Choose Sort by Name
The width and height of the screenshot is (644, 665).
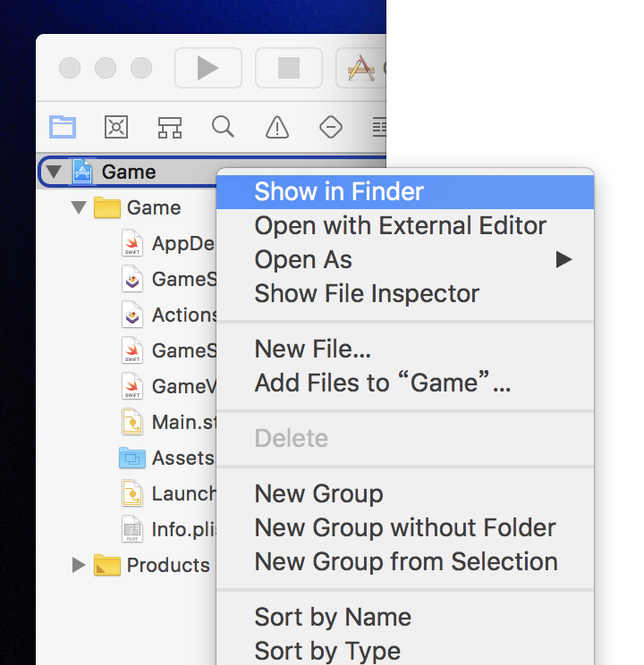click(x=405, y=617)
